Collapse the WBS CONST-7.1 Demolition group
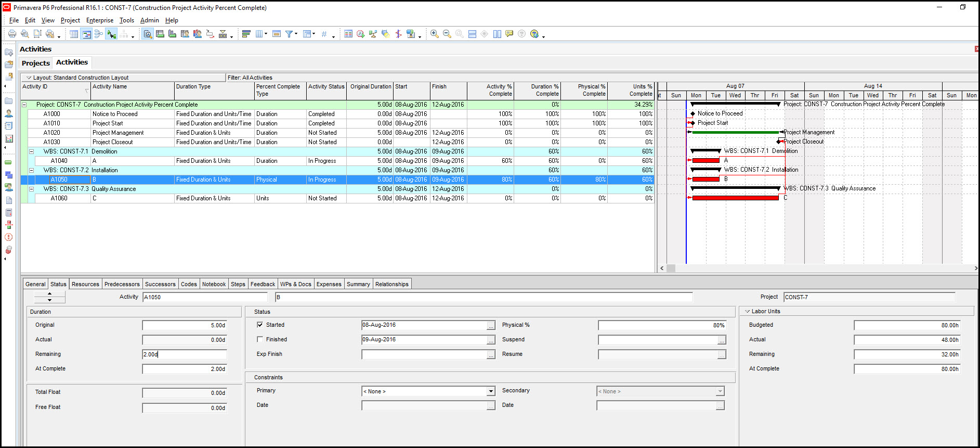This screenshot has height=448, width=980. (x=31, y=151)
